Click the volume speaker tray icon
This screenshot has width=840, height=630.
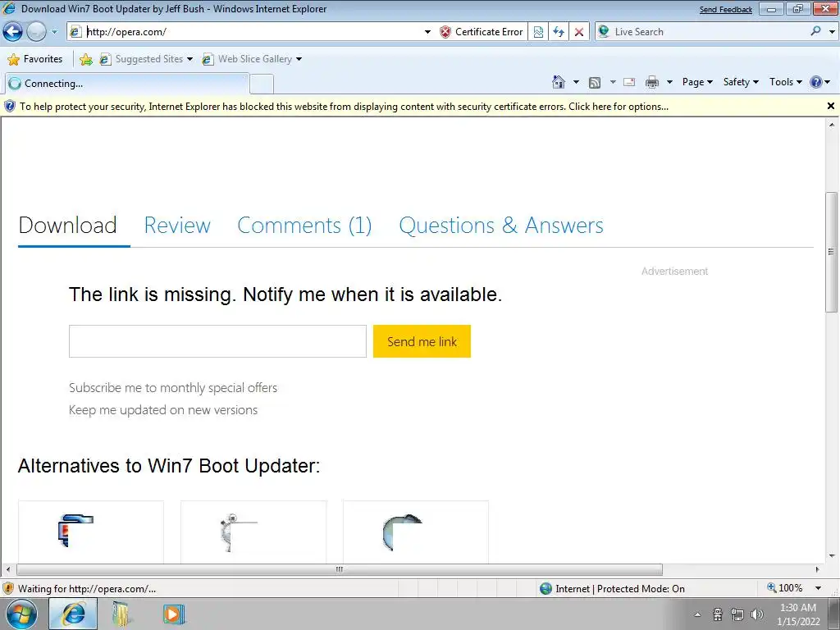click(757, 614)
